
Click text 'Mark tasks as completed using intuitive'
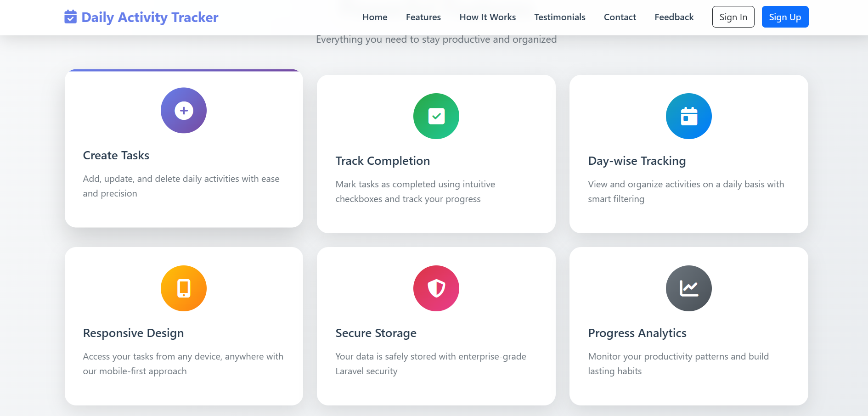[x=415, y=184]
